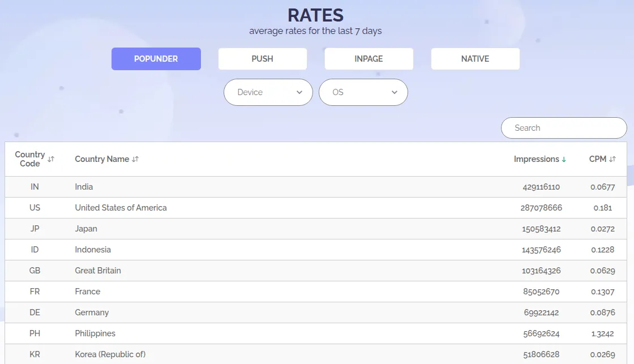Click the Country Name column header
634x364 pixels.
pos(102,159)
